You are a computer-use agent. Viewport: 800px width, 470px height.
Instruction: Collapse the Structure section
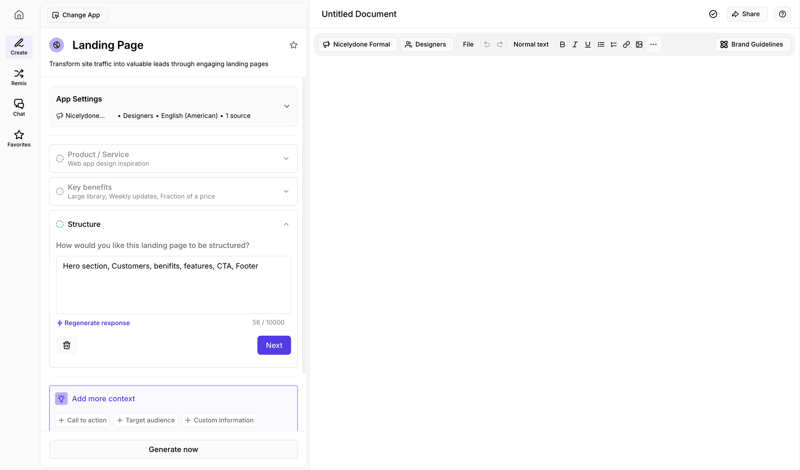pos(286,224)
